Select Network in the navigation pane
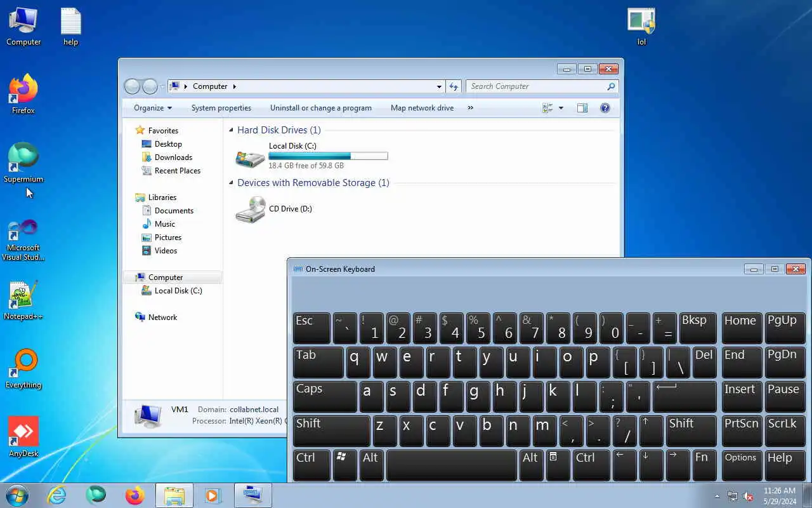This screenshot has width=812, height=508. [x=162, y=317]
